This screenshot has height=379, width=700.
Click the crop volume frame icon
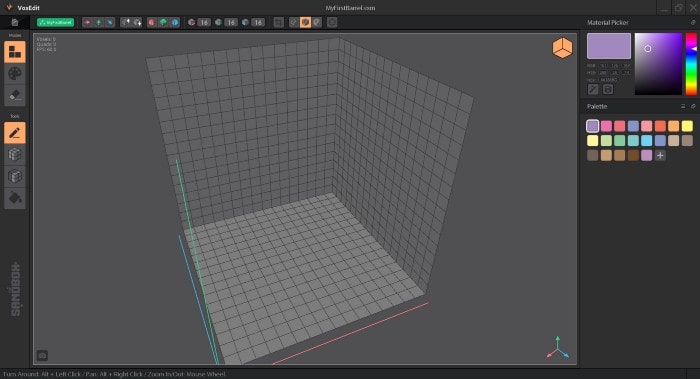(x=279, y=22)
